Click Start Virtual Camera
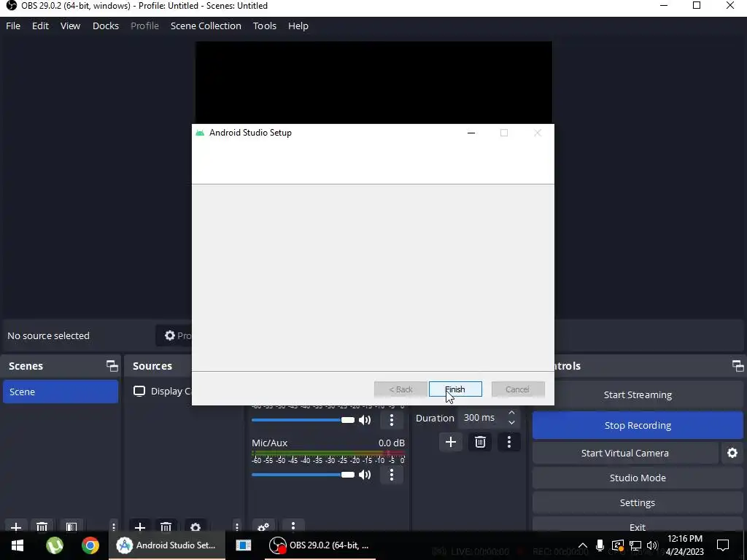 click(624, 453)
